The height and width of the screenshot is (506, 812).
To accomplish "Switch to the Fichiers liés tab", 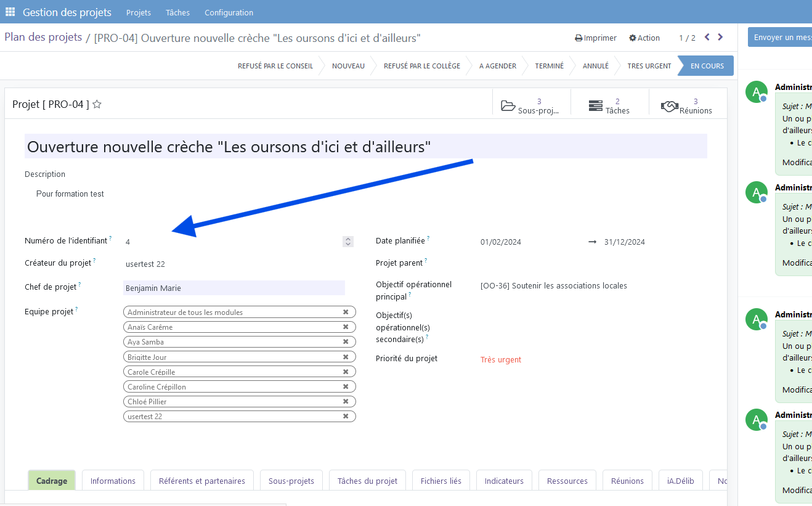I will pyautogui.click(x=441, y=481).
